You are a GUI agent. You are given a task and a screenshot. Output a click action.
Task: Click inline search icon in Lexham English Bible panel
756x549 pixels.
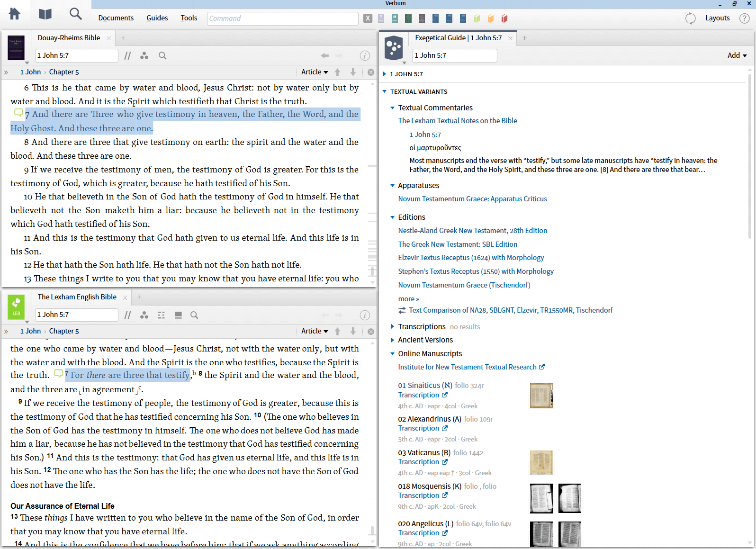coord(194,315)
